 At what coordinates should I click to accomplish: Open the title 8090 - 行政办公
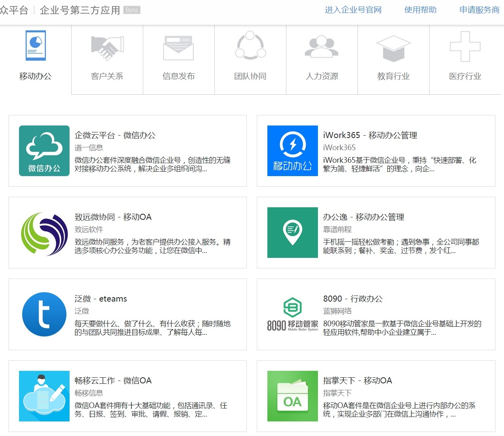353,299
